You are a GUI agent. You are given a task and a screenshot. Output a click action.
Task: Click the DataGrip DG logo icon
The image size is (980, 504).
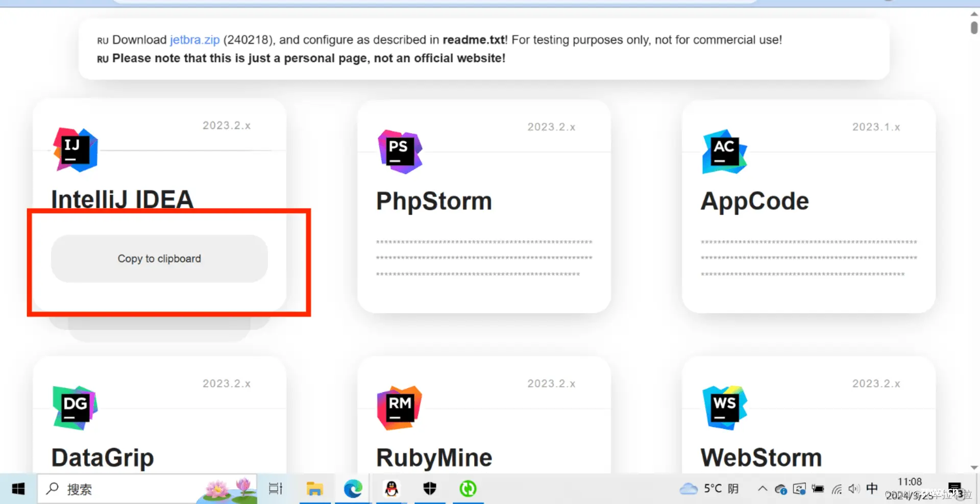(x=76, y=408)
